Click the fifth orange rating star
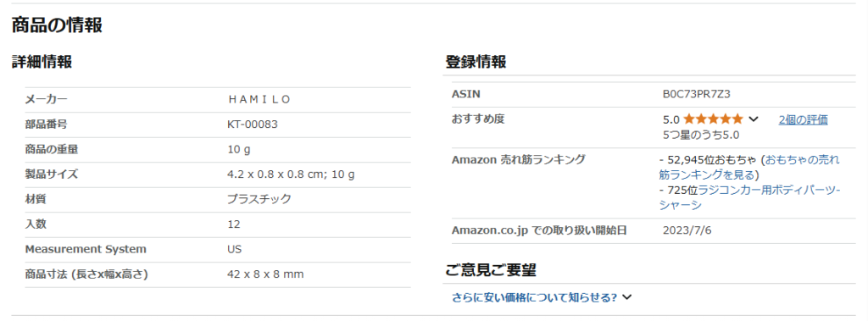The image size is (868, 321). click(x=737, y=119)
